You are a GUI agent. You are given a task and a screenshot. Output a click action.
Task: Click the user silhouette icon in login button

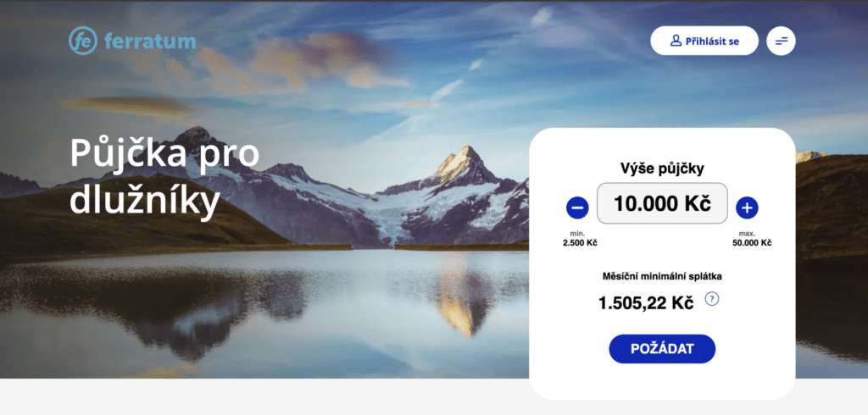676,41
